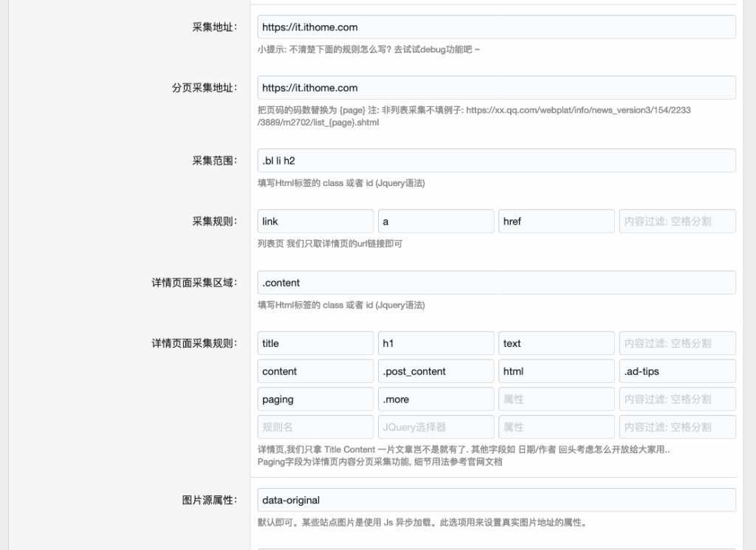The height and width of the screenshot is (550, 756).
Task: Select the rule name field containing title
Action: 315,343
